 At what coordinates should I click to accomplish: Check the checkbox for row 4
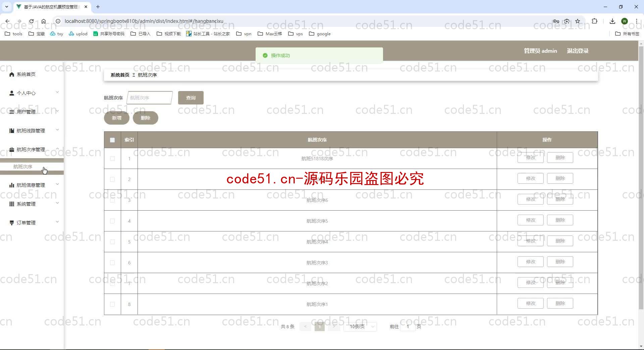click(112, 221)
